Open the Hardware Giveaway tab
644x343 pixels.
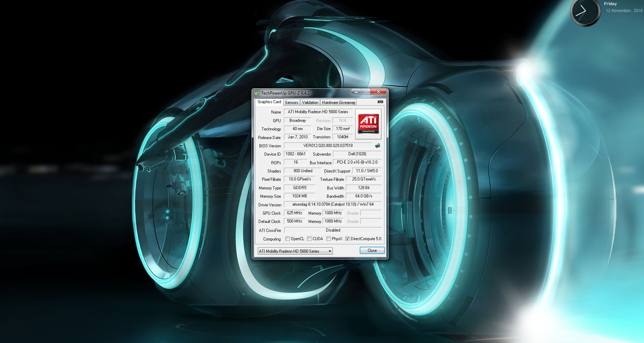coord(338,102)
